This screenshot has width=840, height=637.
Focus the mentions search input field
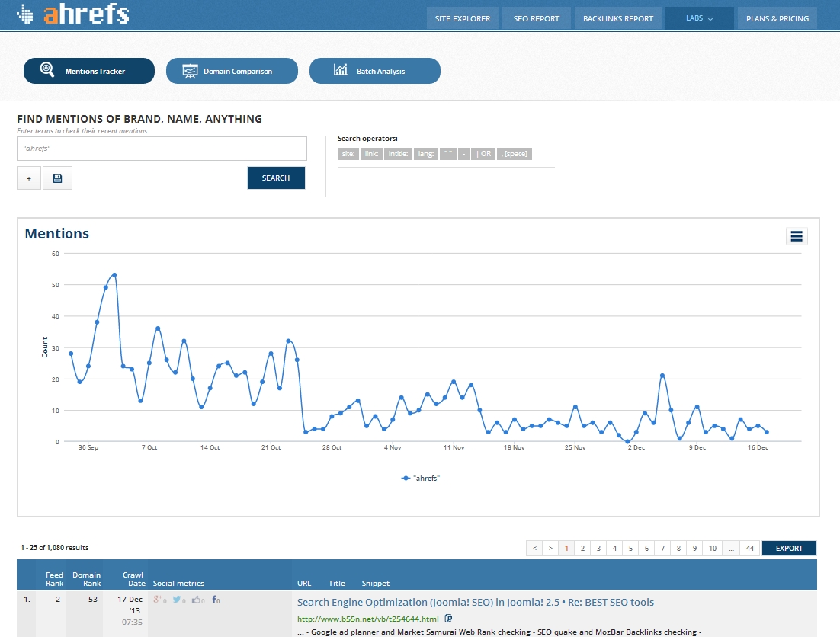tap(162, 149)
